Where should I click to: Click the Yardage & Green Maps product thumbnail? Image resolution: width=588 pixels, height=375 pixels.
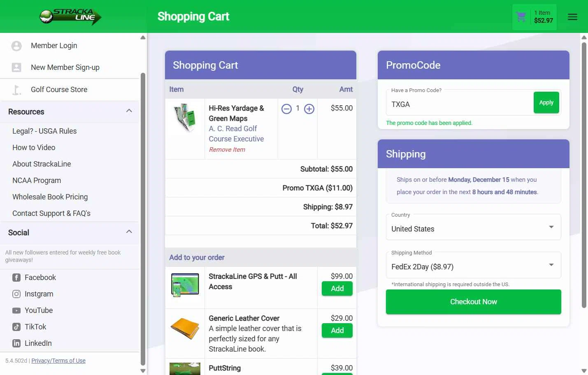coord(185,118)
